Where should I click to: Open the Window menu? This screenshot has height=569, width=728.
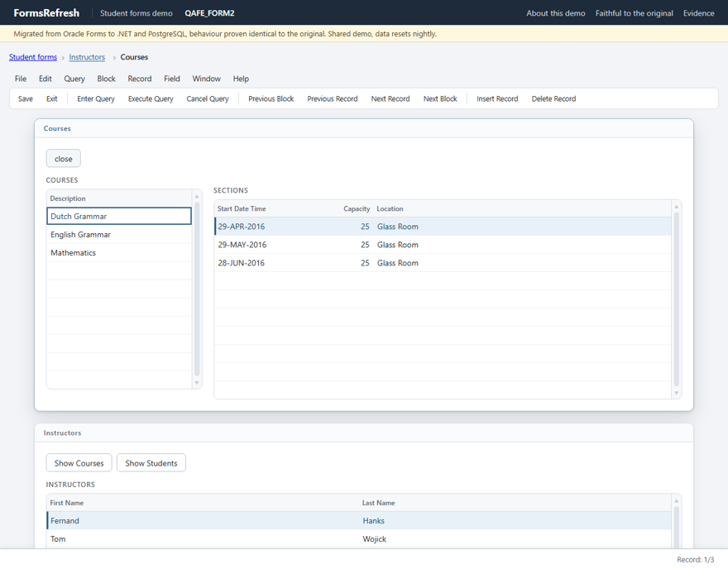[207, 79]
